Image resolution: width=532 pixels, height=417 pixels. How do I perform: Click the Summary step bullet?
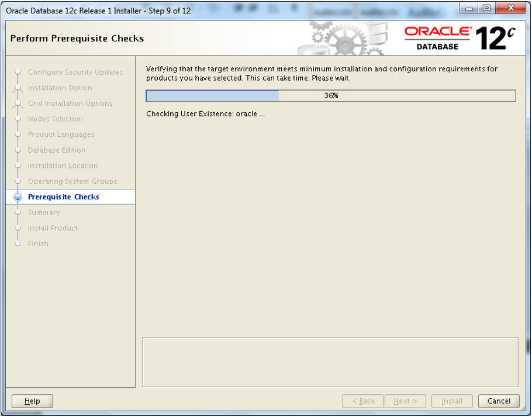point(18,212)
